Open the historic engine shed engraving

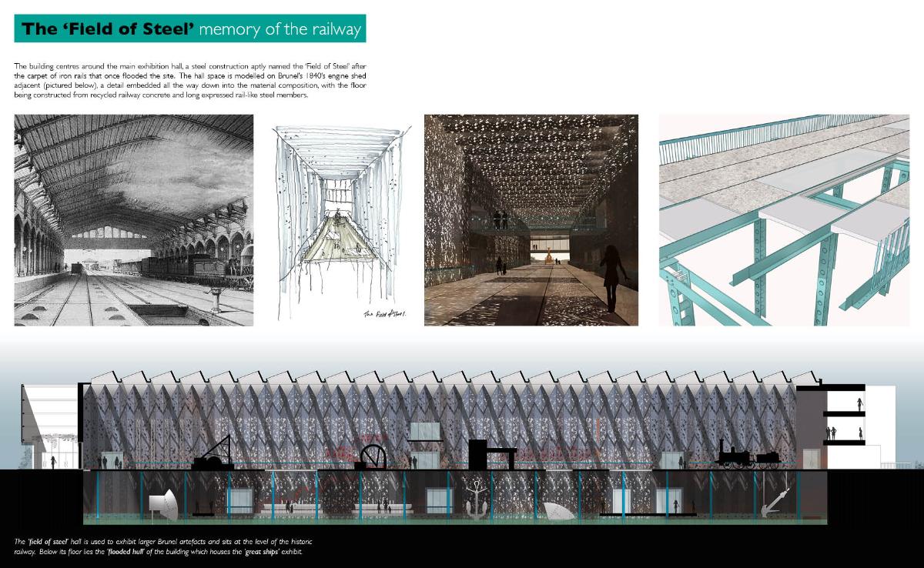coord(134,219)
